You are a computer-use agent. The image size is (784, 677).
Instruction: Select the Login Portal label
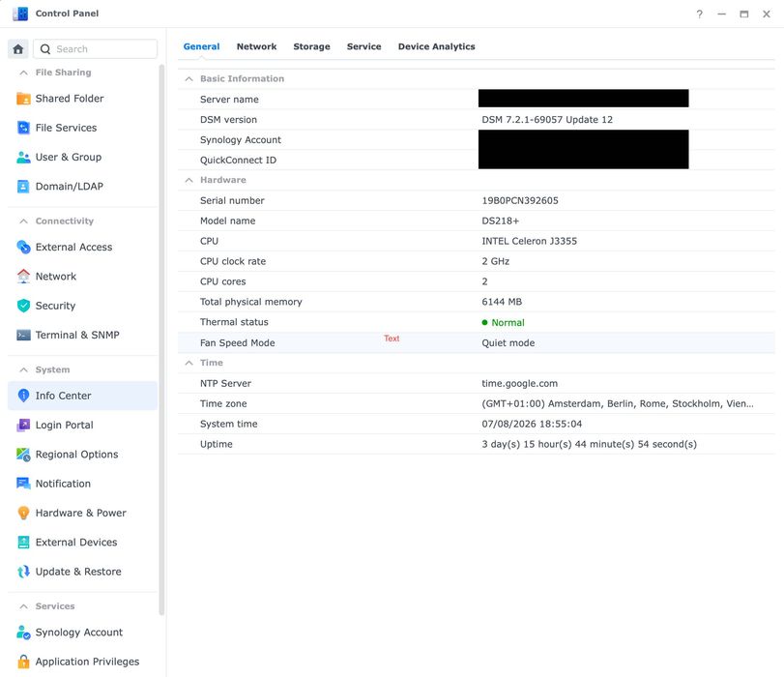coord(64,425)
